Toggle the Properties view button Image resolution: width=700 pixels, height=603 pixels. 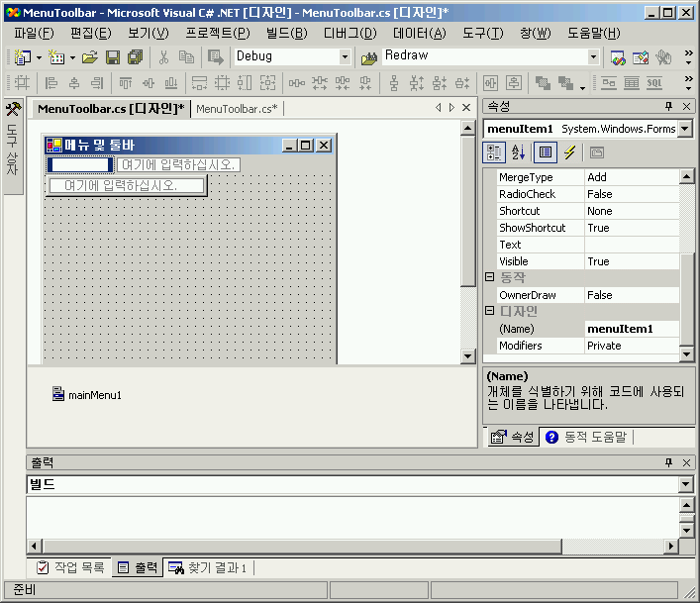click(x=544, y=152)
